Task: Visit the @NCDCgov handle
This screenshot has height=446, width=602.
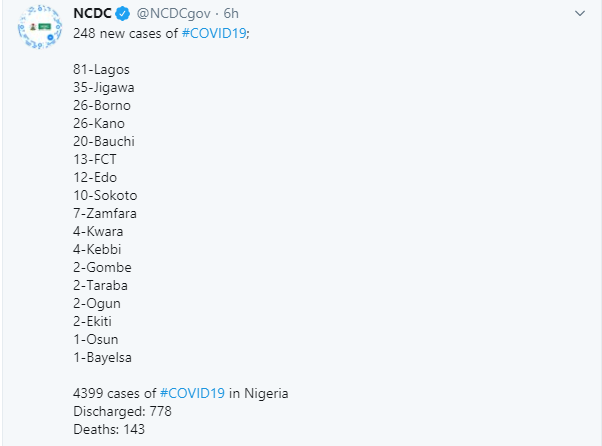Action: (x=174, y=13)
